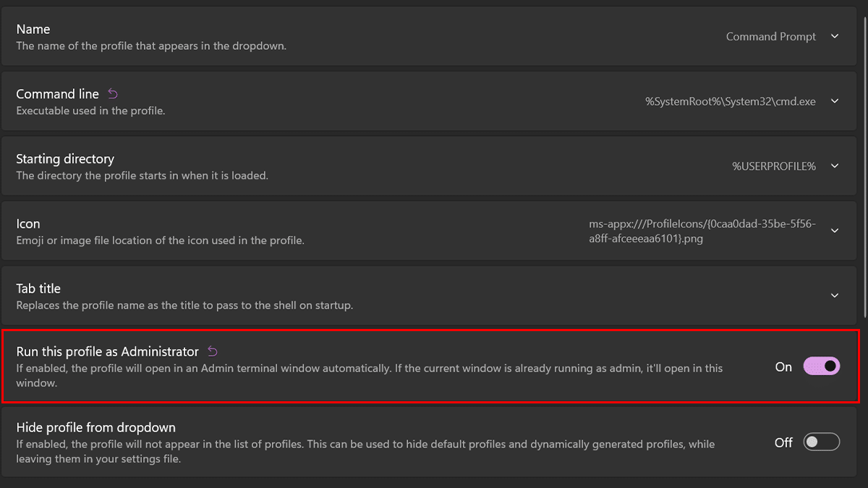Expand the Starting directory chevron
Viewport: 868px width, 488px height.
click(835, 166)
